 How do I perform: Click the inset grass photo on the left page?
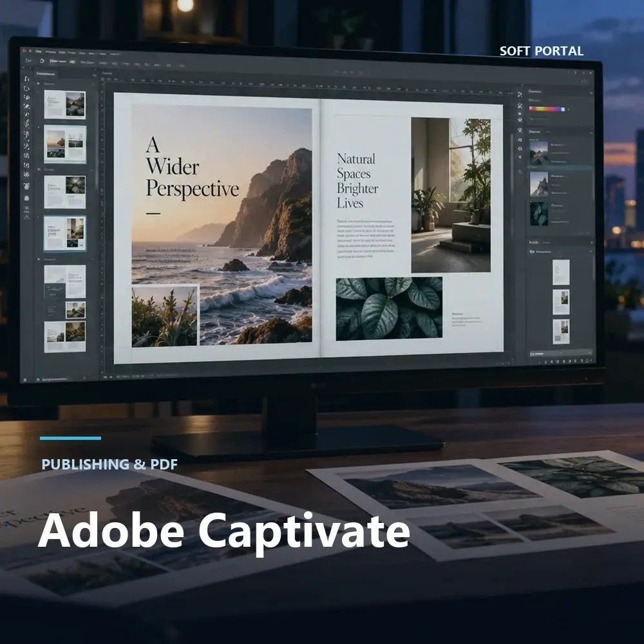(165, 316)
